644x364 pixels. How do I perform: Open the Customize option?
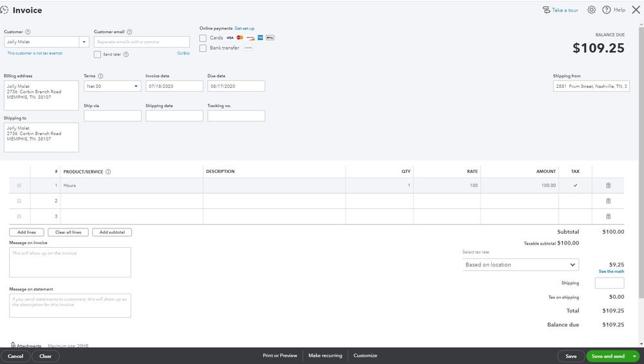tap(365, 356)
